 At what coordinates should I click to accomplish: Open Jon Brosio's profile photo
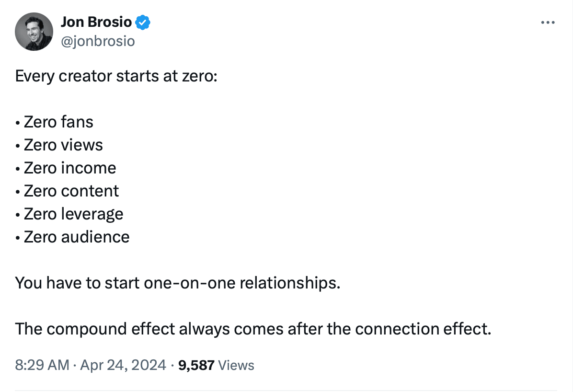pos(34,32)
